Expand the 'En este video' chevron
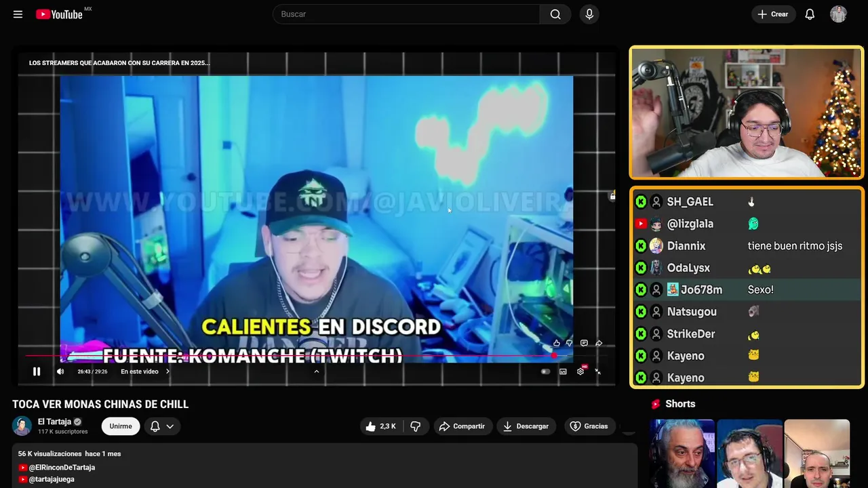The height and width of the screenshot is (488, 868). point(167,371)
